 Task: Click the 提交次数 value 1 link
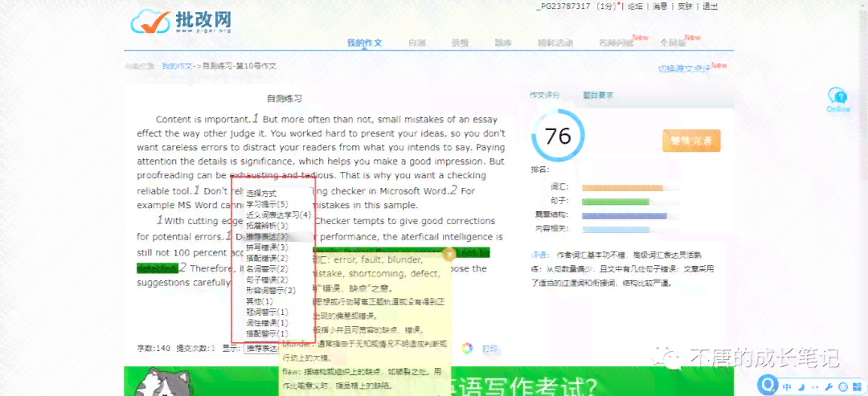[x=213, y=349]
